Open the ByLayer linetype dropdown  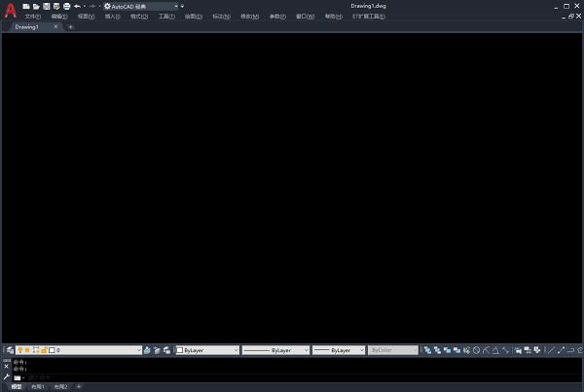(x=275, y=350)
